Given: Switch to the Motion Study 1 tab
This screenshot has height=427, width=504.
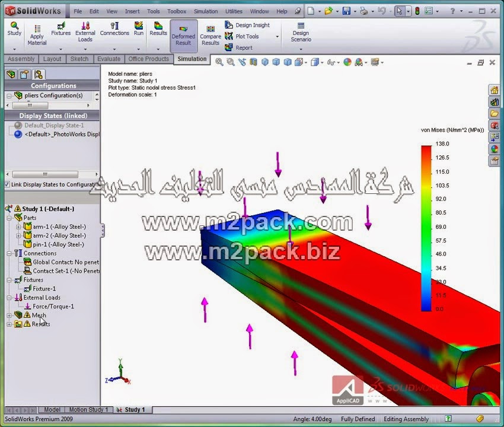Looking at the screenshot, I should pos(89,410).
